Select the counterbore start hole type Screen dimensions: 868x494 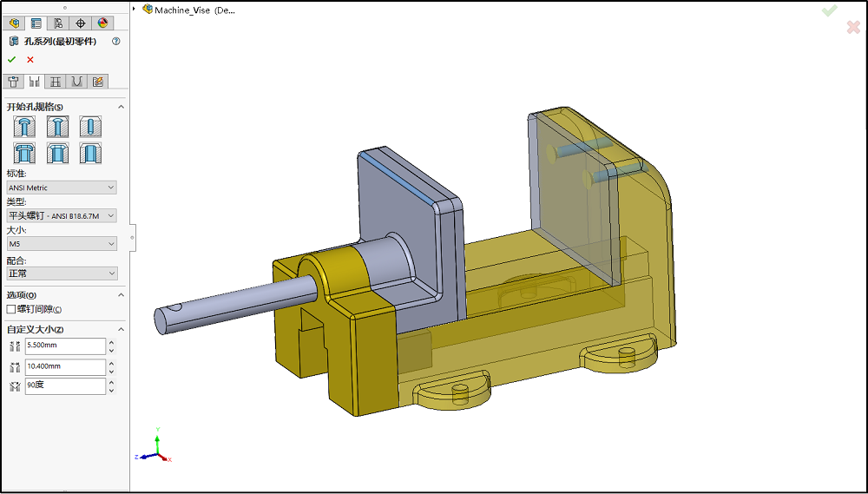(24, 126)
